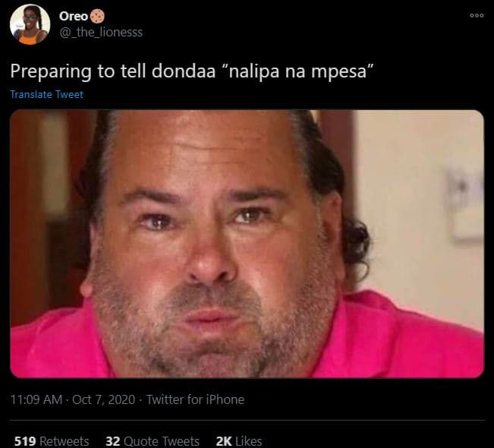Viewport: 494px width, 448px height.
Task: Open the attached photo in full view
Action: pyautogui.click(x=247, y=244)
